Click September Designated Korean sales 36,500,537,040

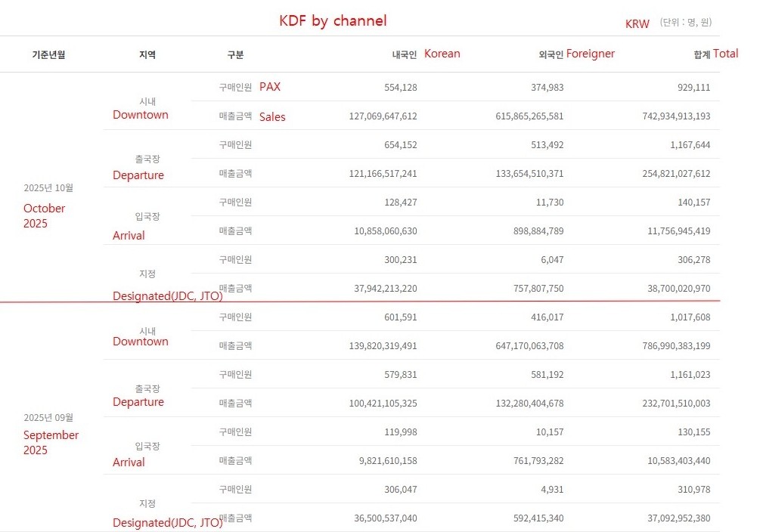point(374,518)
